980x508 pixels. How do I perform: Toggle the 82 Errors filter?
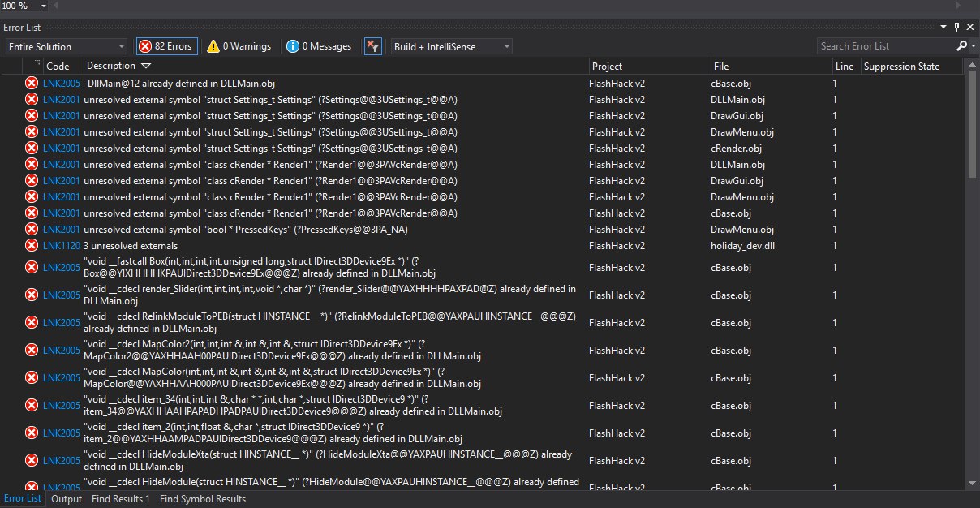tap(166, 46)
